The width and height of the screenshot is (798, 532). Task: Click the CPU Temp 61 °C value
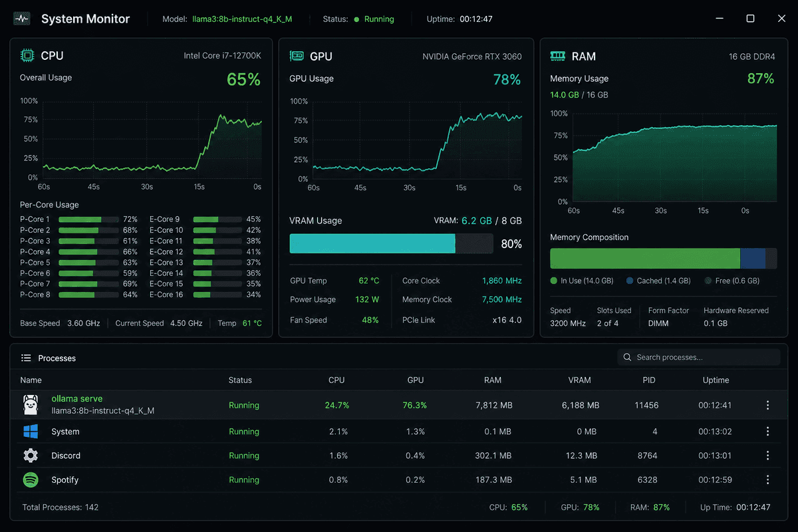(x=252, y=323)
